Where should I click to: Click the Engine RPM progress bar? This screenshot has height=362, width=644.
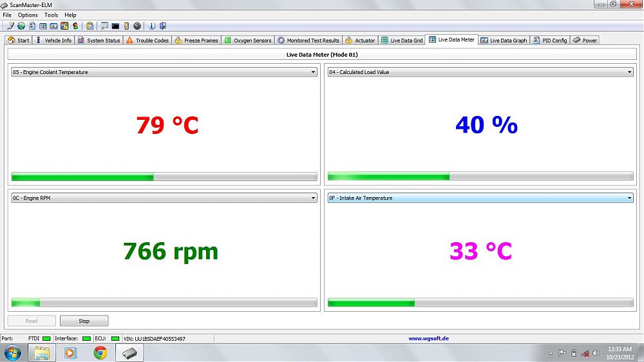pyautogui.click(x=164, y=303)
